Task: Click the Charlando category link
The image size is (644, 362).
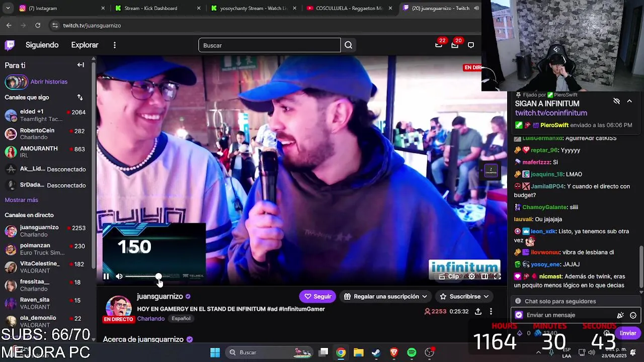Action: 150,319
